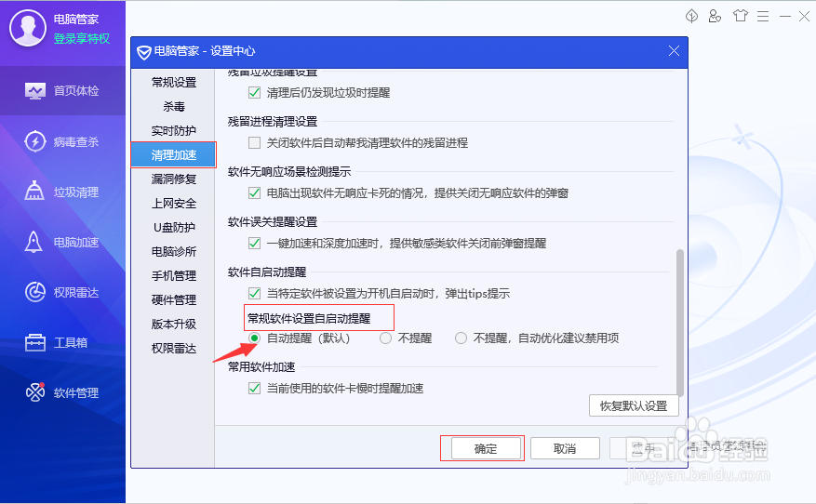Toggle 当特定软件被设置为开机自启动时 tips checkbox

[255, 293]
